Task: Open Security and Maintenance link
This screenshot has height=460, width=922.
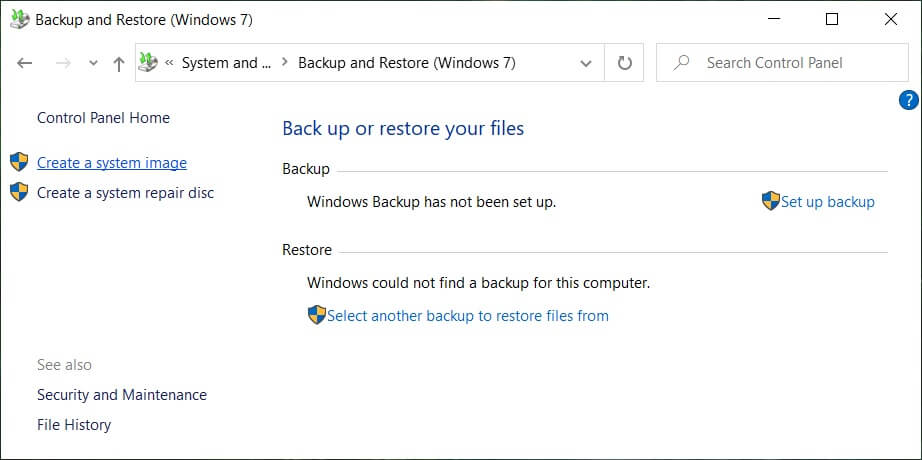Action: click(x=122, y=395)
